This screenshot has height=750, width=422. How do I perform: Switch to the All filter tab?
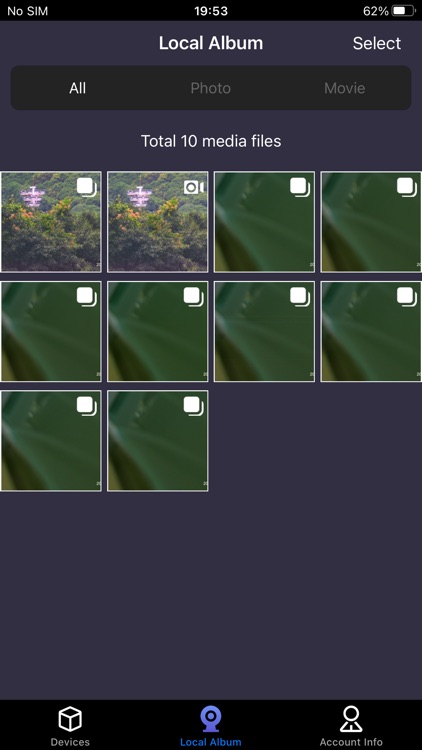78,88
